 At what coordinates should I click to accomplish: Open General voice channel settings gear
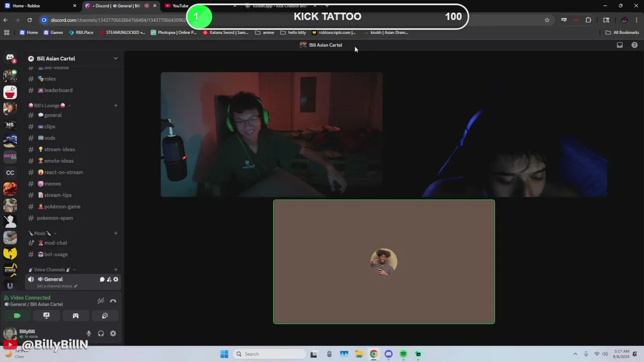116,280
